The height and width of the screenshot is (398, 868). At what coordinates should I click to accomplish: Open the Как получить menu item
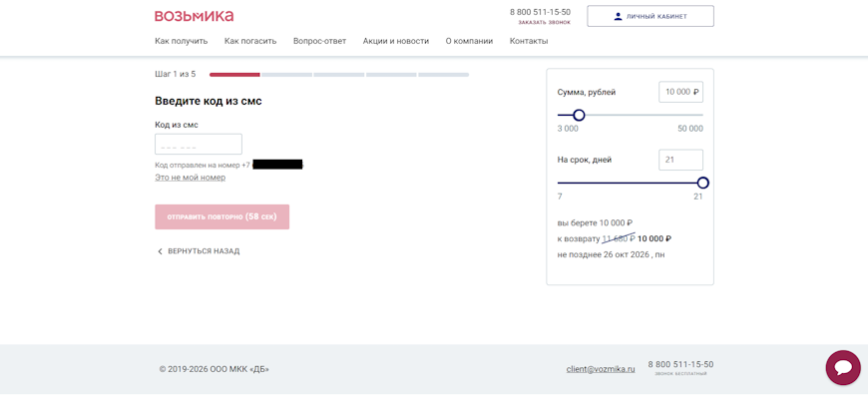coord(181,41)
